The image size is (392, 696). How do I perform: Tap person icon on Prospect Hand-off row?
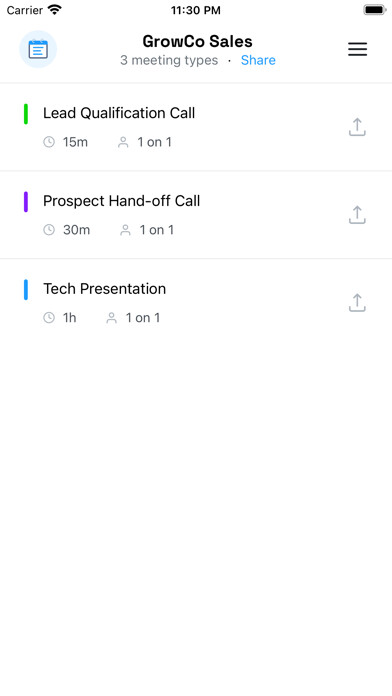pos(126,230)
